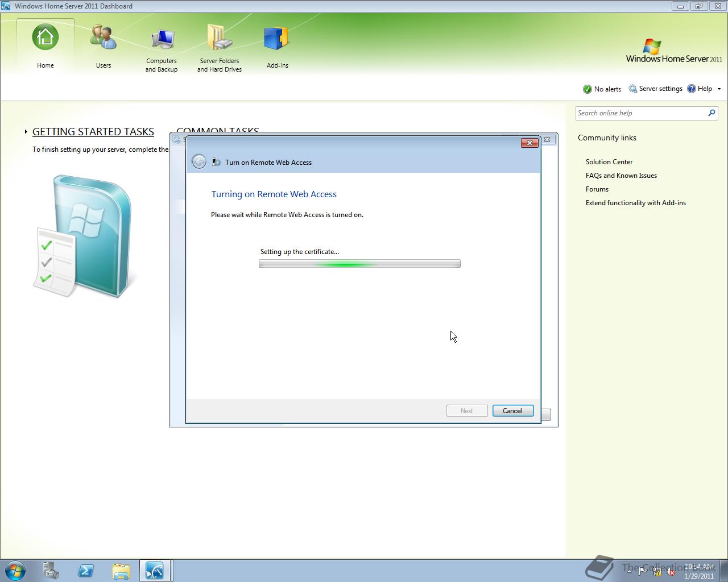Screen dimensions: 728x582
Task: Open FAQs and Known Issues link
Action: coord(621,176)
